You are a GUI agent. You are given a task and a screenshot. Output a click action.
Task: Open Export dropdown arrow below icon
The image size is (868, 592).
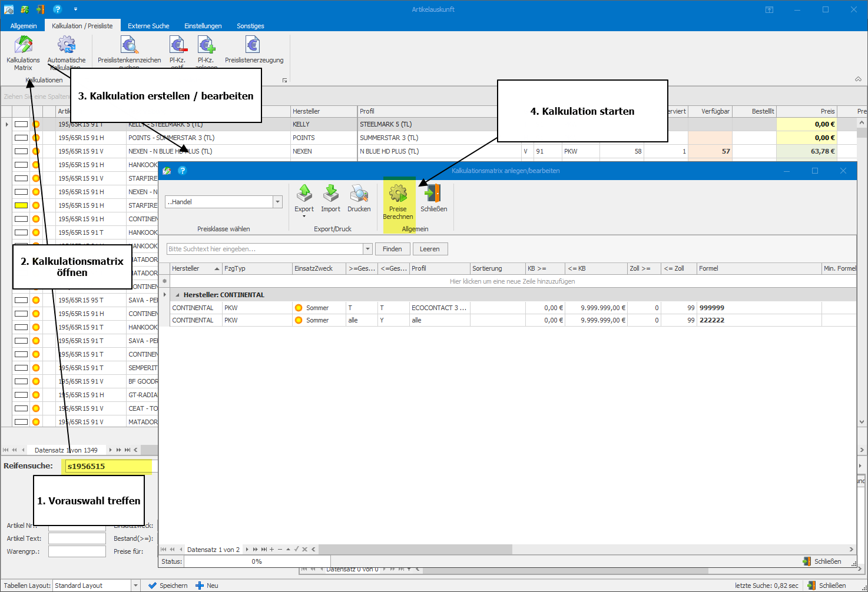tap(304, 217)
